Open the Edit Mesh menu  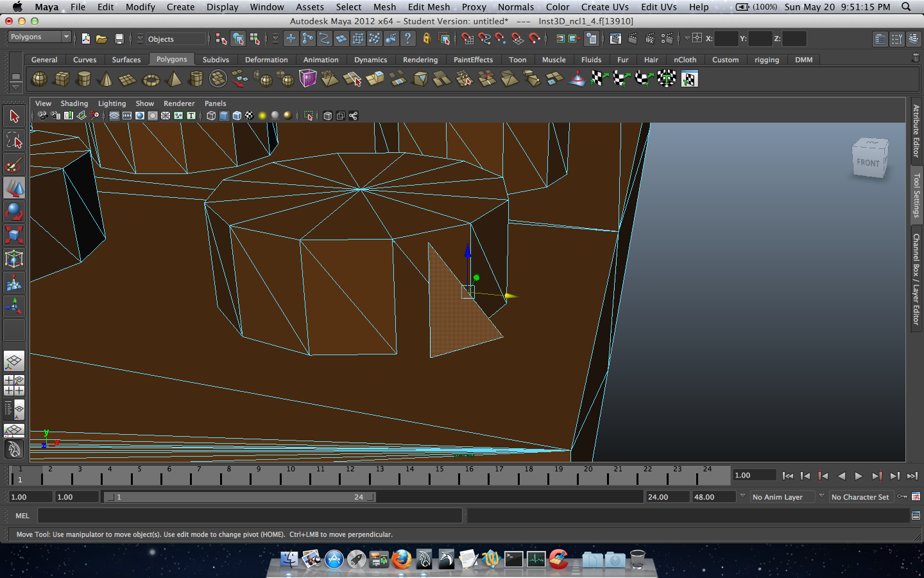click(x=429, y=7)
